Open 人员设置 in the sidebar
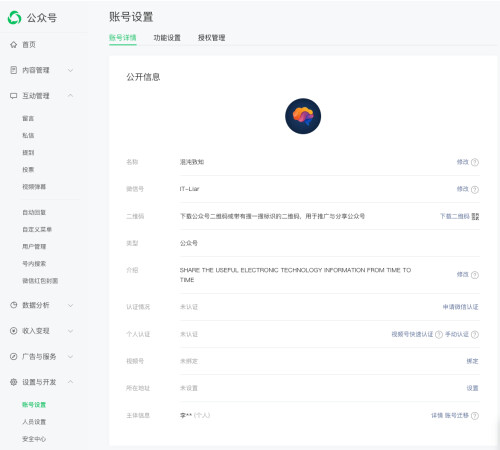The width and height of the screenshot is (500, 450). tap(34, 422)
